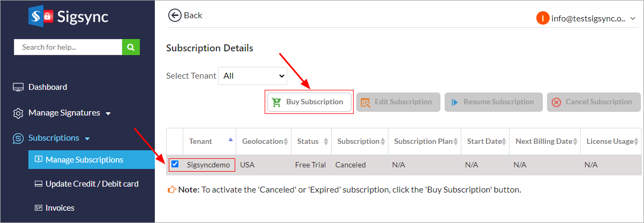This screenshot has width=644, height=223.
Task: Click the Cancel Subscription button
Action: (x=592, y=102)
